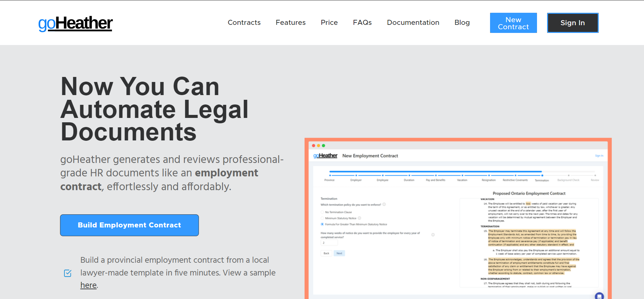Click the weeks of notice input field

pos(329,243)
